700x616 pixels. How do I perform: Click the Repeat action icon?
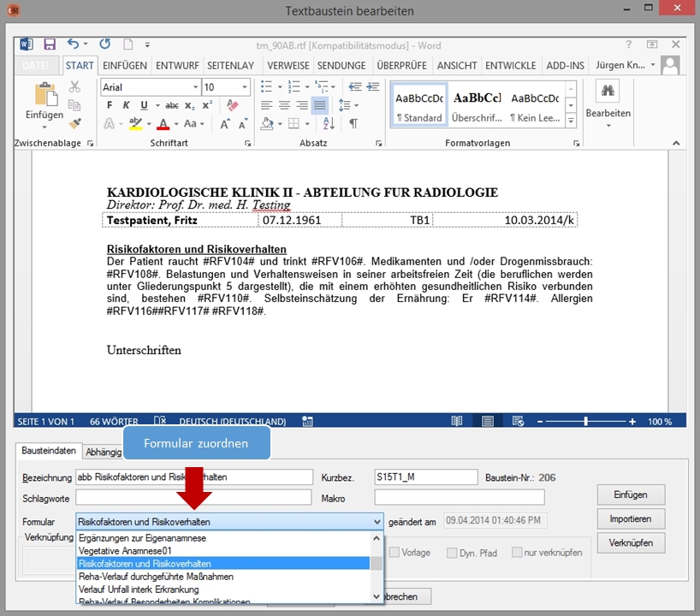pyautogui.click(x=105, y=44)
